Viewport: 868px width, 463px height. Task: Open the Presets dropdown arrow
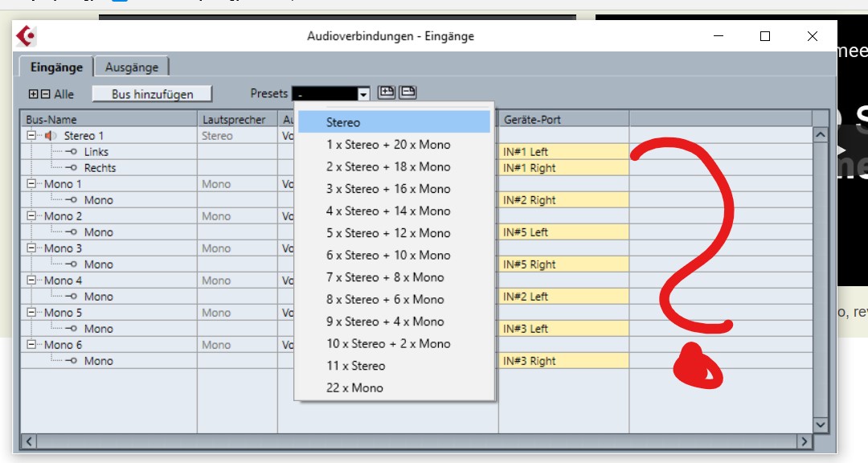pyautogui.click(x=363, y=94)
